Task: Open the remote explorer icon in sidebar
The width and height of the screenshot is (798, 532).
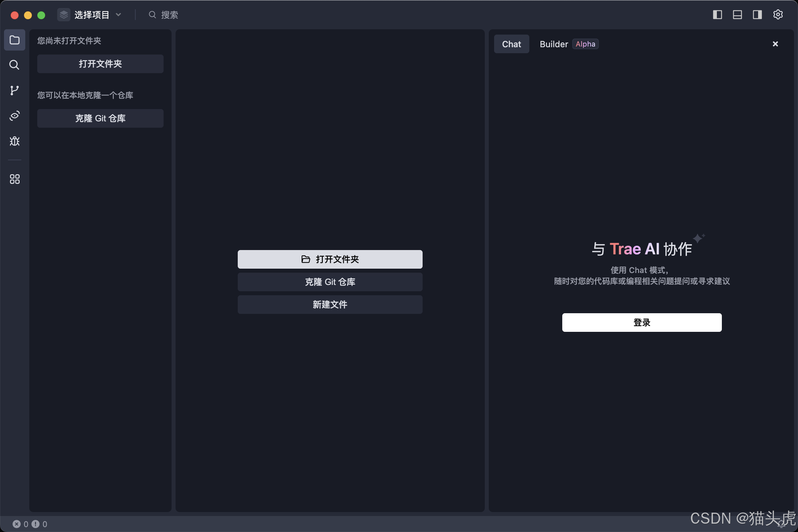Action: coord(14,116)
